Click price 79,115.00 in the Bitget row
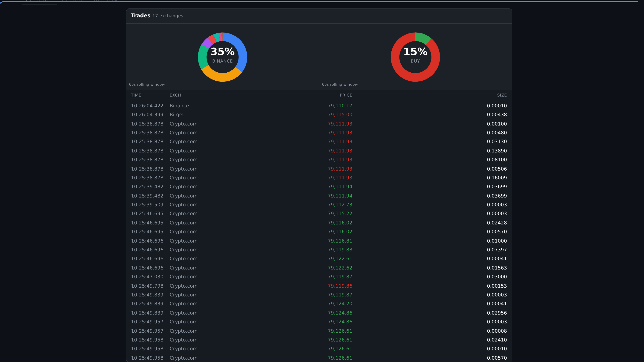The width and height of the screenshot is (644, 362). point(340,115)
